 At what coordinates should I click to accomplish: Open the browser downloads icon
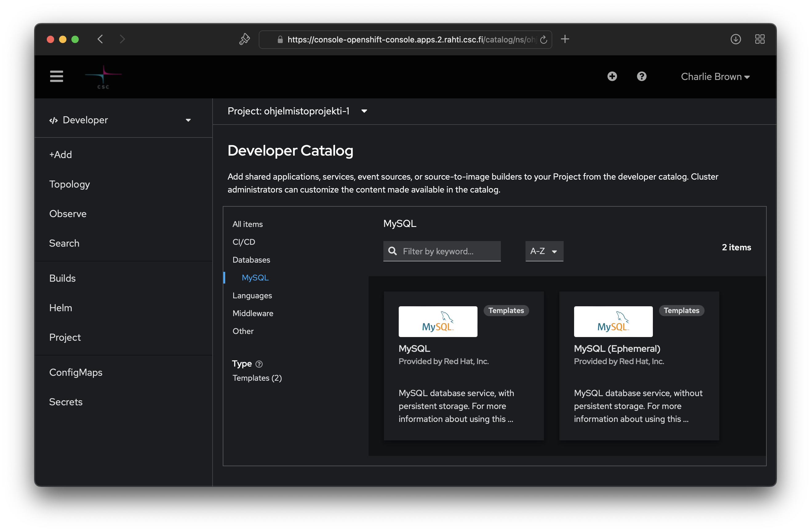(x=735, y=39)
